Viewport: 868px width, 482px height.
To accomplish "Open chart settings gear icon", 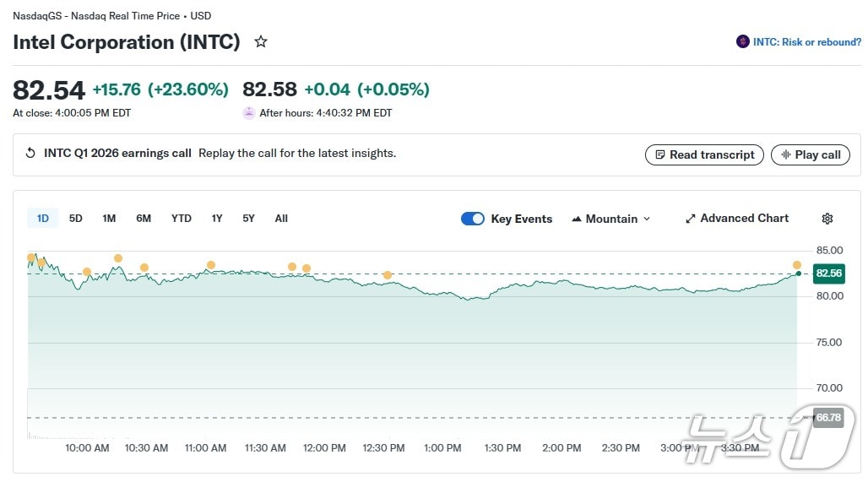I will [827, 219].
